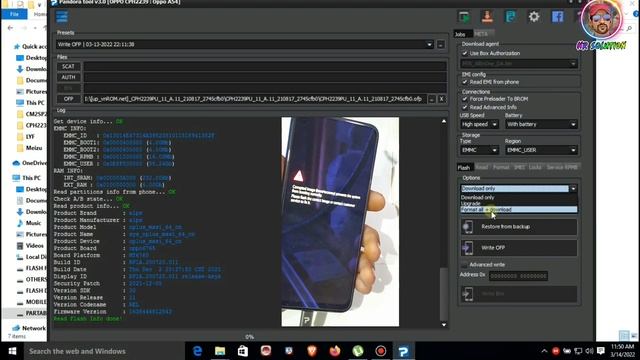Choose 'Format all + download' option
The image size is (640, 360).
click(519, 209)
